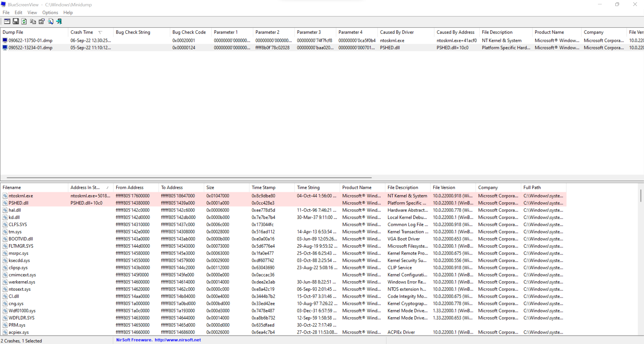644x344 pixels.
Task: Sort by Crash Time column header
Action: coord(82,32)
